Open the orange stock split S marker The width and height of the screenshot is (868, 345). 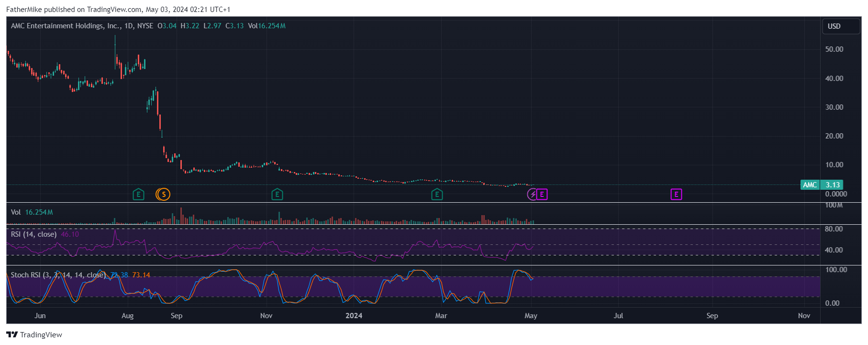pos(163,194)
